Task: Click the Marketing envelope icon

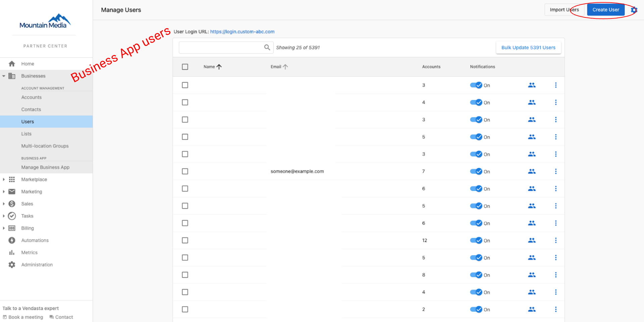Action: click(x=12, y=192)
